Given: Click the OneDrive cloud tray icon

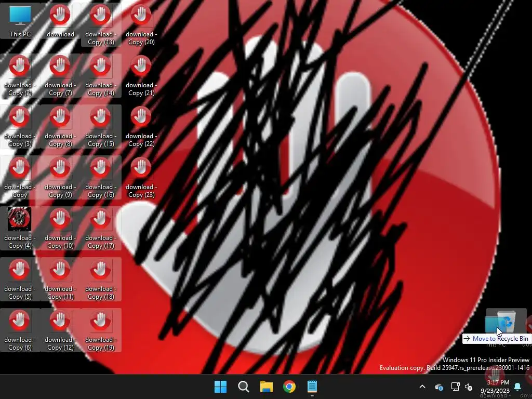Looking at the screenshot, I should pyautogui.click(x=438, y=387).
